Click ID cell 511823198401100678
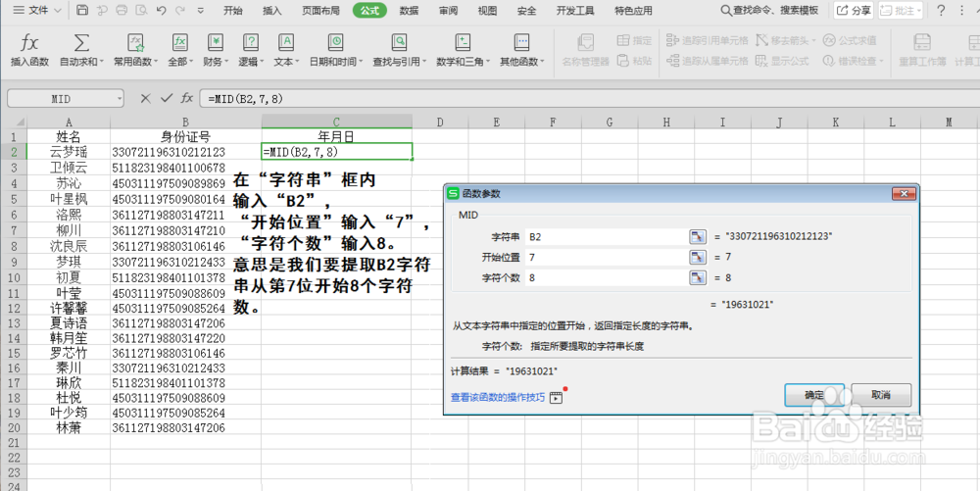Viewport: 980px width, 491px height. tap(185, 168)
